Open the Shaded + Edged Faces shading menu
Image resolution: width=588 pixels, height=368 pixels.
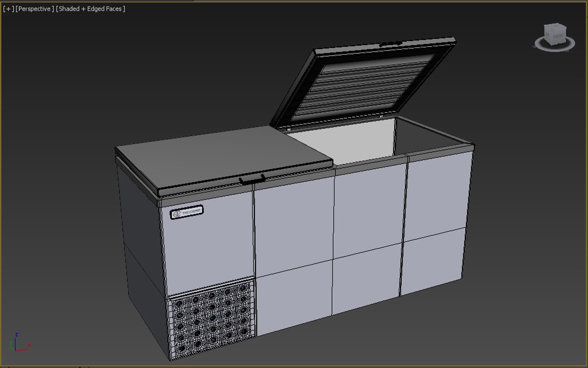point(90,9)
